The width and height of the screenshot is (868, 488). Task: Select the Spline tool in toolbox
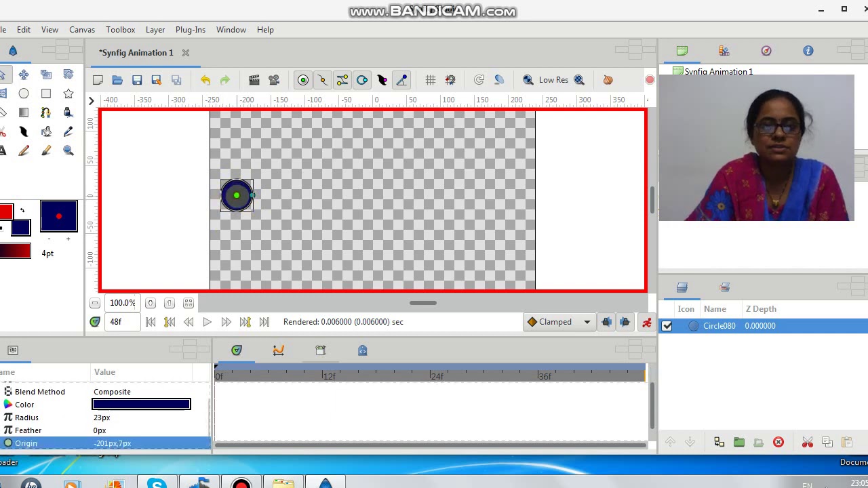tap(46, 113)
